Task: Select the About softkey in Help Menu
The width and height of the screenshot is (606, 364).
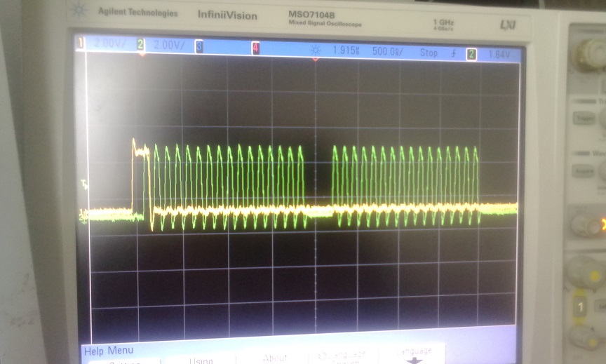Action: (x=275, y=358)
